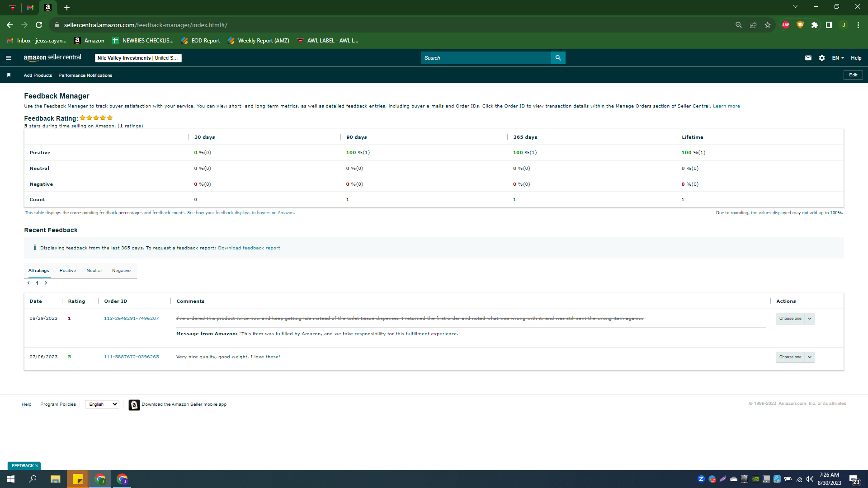
Task: Open volume control in system tray
Action: point(810,479)
